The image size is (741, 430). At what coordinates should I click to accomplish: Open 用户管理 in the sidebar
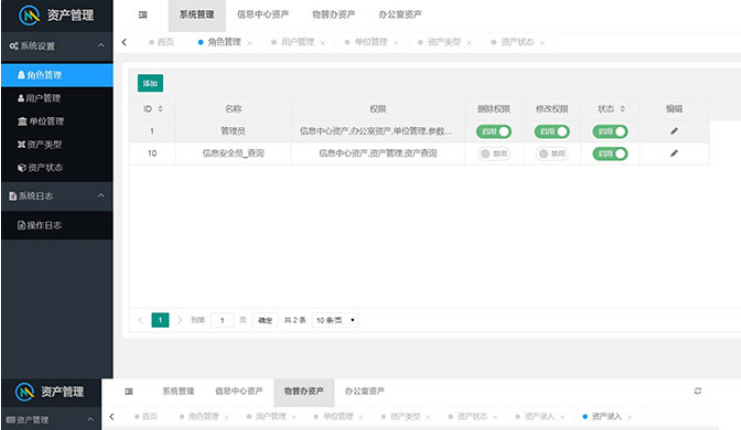pyautogui.click(x=57, y=98)
